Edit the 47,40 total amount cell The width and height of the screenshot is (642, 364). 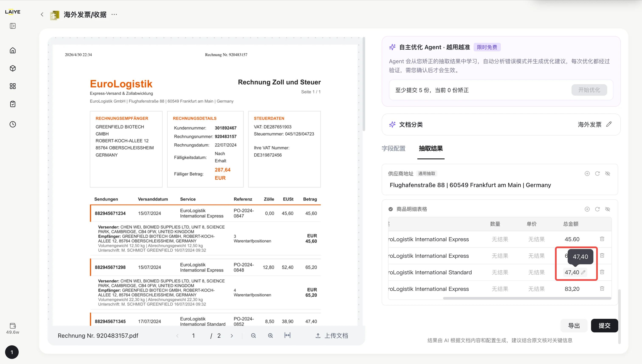pyautogui.click(x=583, y=272)
